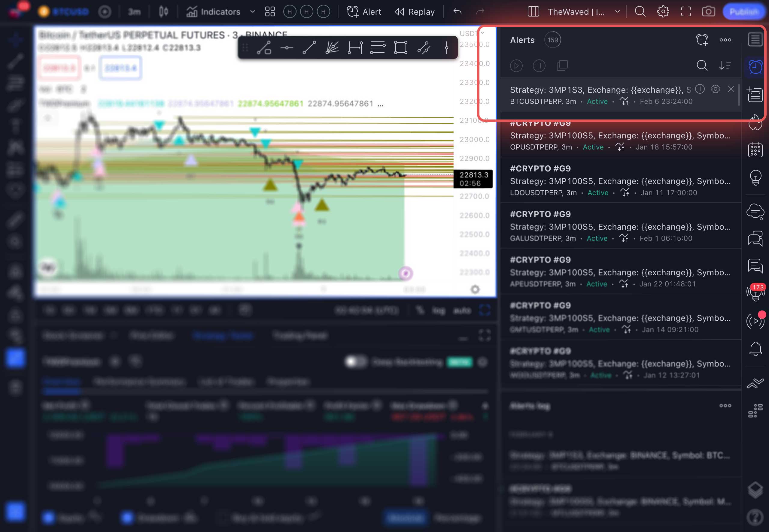
Task: Open the candlestick chart type selector
Action: pos(163,12)
